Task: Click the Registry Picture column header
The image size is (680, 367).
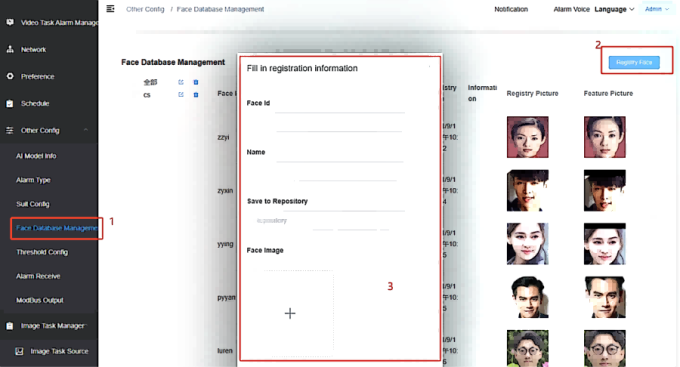Action: [532, 93]
